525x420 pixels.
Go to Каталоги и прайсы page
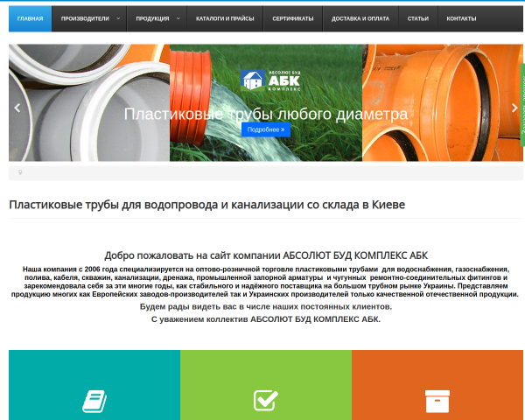coord(225,18)
